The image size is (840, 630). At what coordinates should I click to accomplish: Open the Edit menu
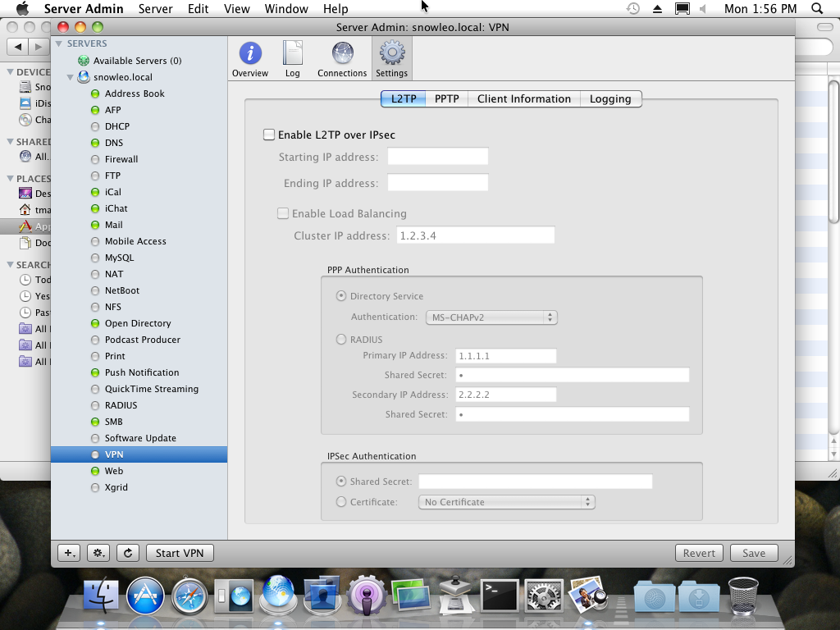(x=198, y=8)
